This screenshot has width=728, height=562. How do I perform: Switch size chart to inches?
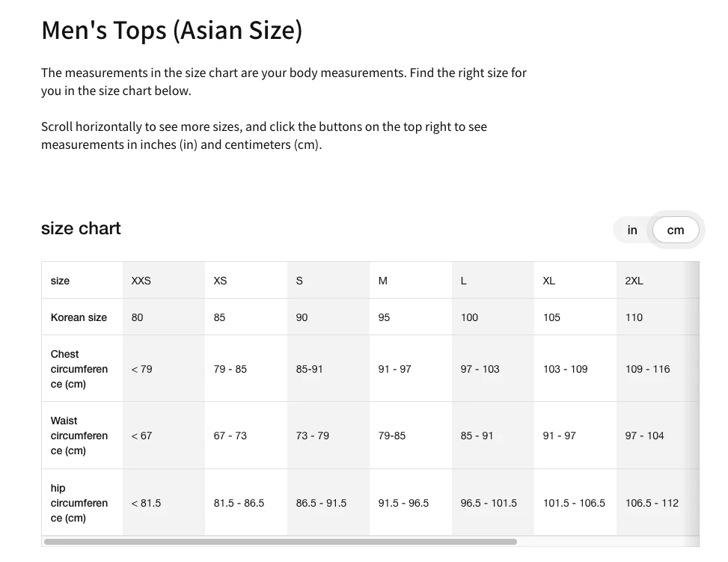coord(632,230)
